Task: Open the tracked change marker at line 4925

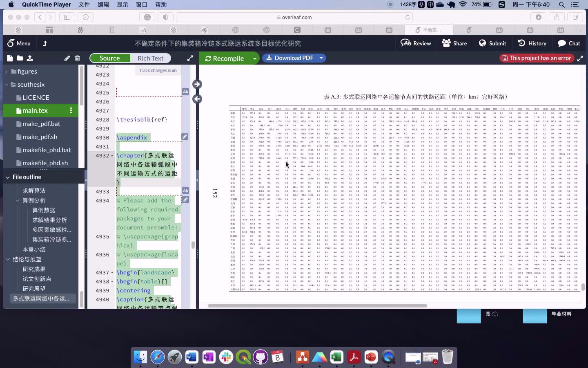Action: coord(185,92)
